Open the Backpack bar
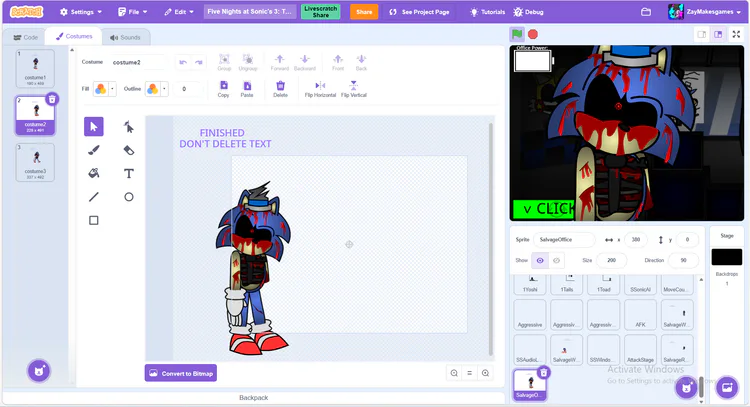 click(x=254, y=397)
